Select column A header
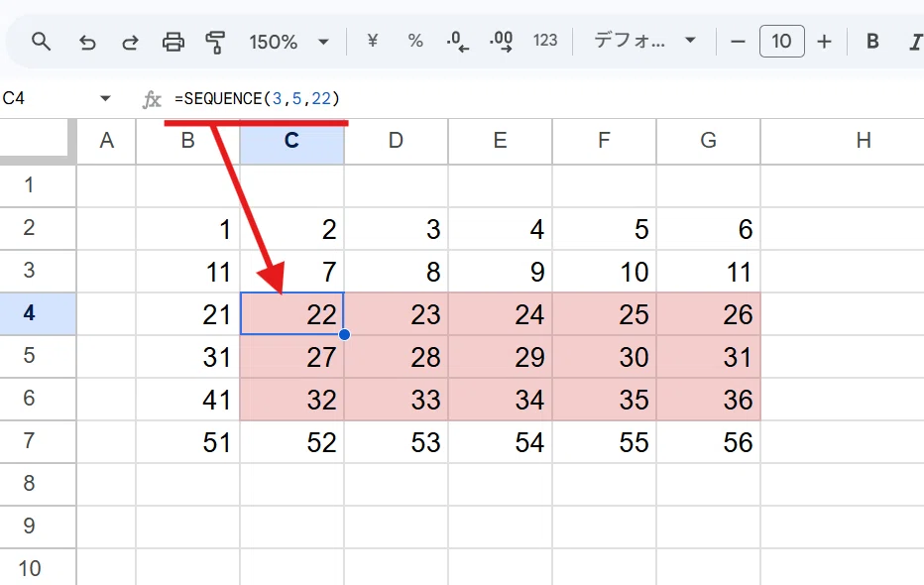 pyautogui.click(x=107, y=141)
